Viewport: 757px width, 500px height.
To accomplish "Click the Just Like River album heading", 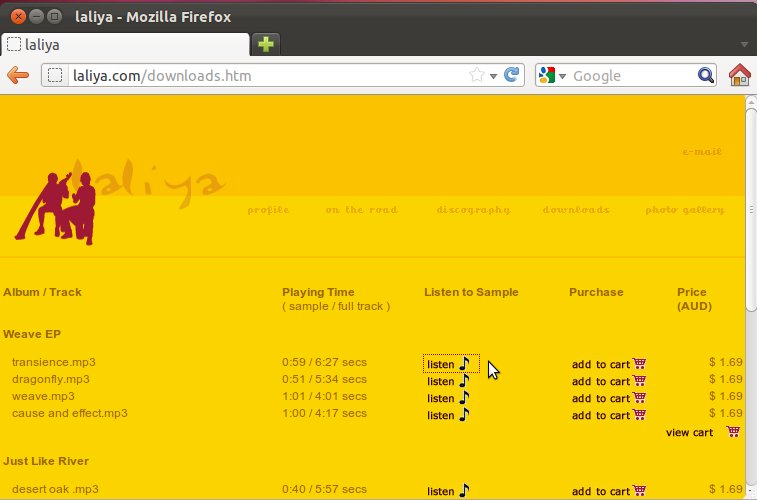I will pos(46,461).
